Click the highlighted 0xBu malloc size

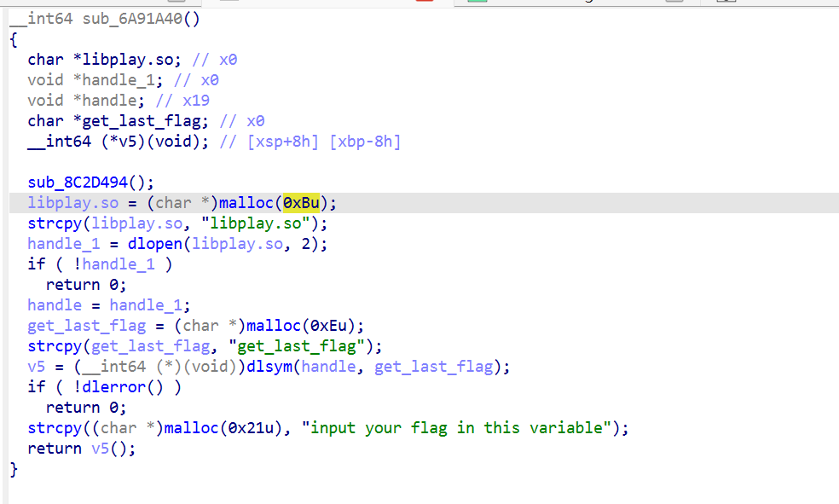[301, 203]
